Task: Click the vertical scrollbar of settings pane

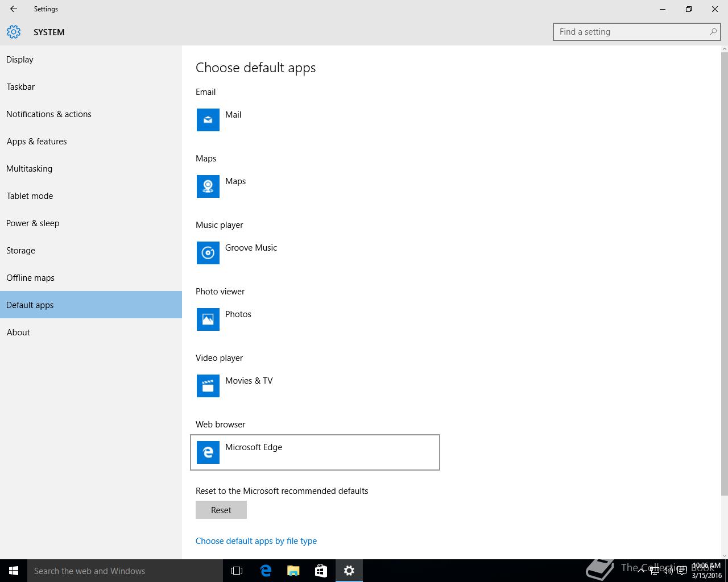Action: click(724, 273)
